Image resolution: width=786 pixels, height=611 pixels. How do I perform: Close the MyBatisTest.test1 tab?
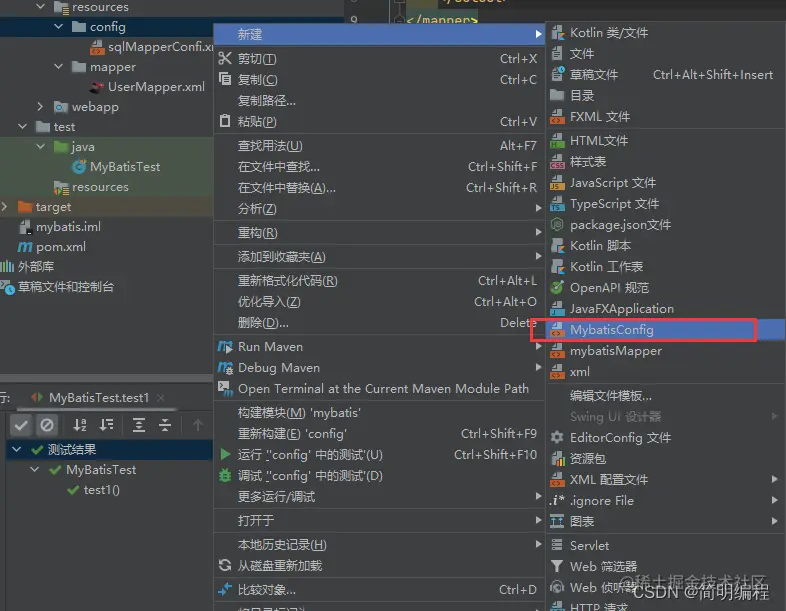pyautogui.click(x=160, y=398)
